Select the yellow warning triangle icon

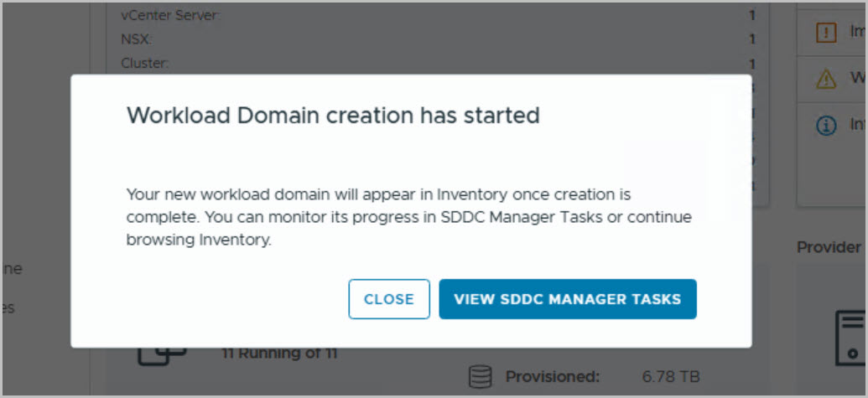pos(826,80)
